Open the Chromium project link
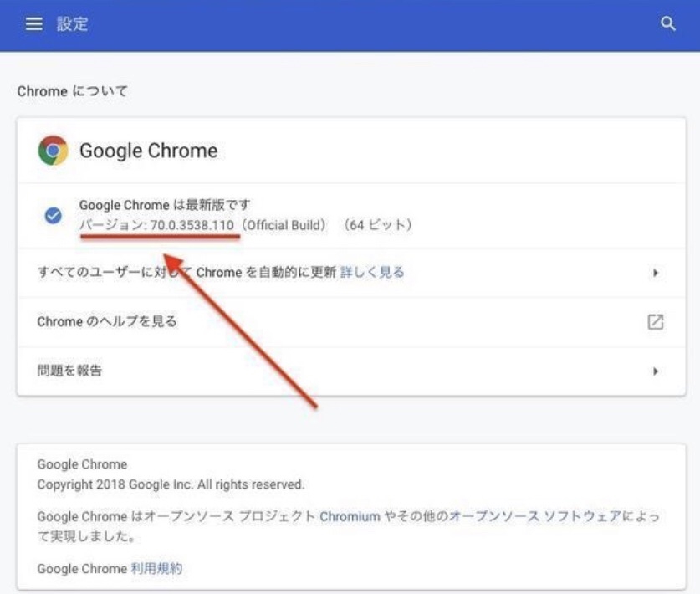 click(x=350, y=516)
